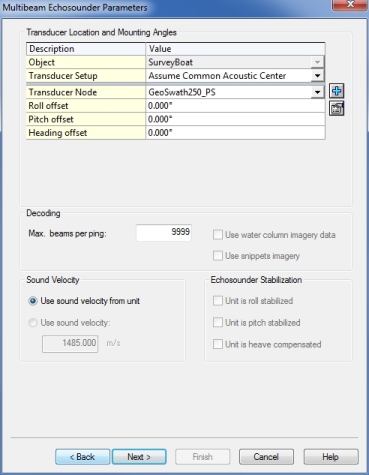
Task: Edit the Roll offset value cell
Action: point(235,106)
